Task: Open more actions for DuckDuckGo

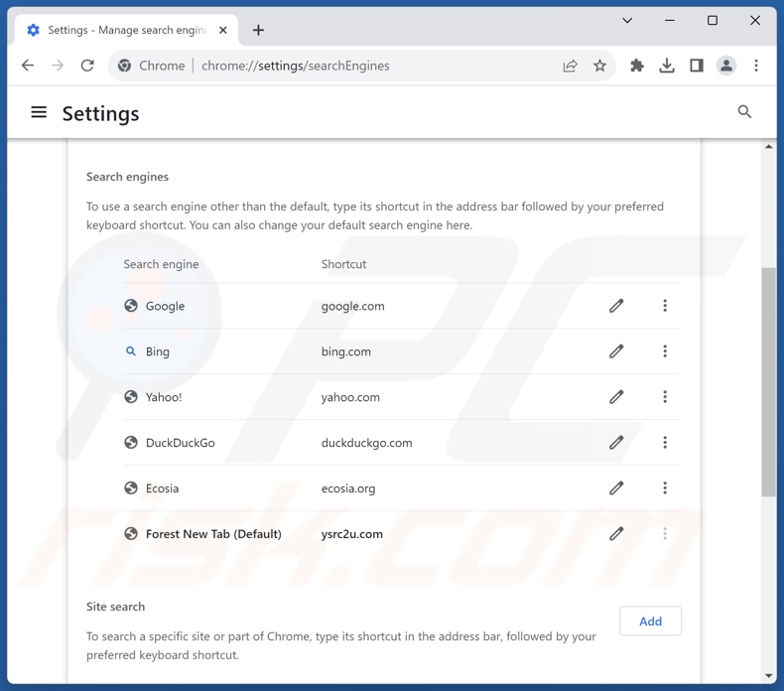Action: (x=665, y=443)
